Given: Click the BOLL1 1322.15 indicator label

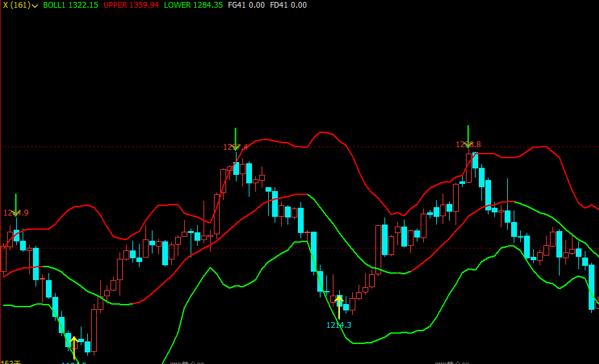Looking at the screenshot, I should (x=70, y=5).
